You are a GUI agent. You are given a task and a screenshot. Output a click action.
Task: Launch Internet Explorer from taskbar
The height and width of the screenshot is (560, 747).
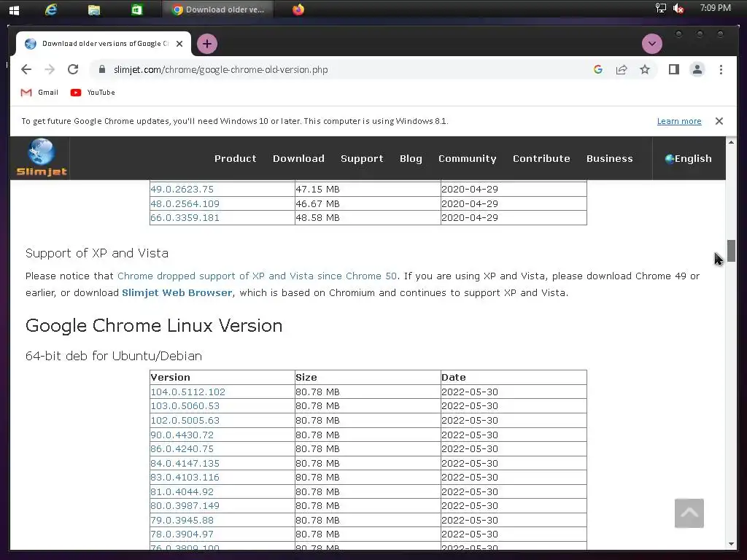pyautogui.click(x=51, y=9)
